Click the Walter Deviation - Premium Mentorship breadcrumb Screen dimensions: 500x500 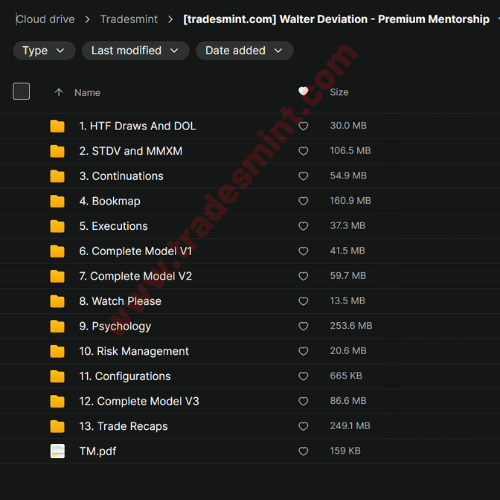click(x=336, y=19)
